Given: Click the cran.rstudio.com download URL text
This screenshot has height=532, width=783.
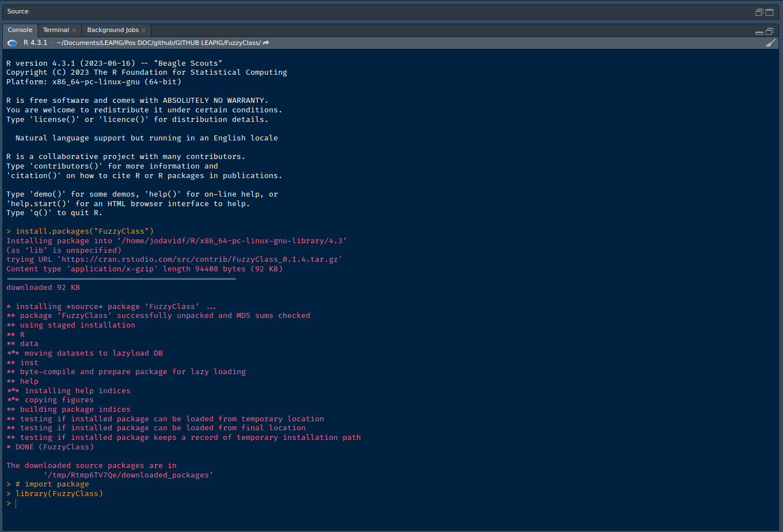Looking at the screenshot, I should tap(201, 260).
